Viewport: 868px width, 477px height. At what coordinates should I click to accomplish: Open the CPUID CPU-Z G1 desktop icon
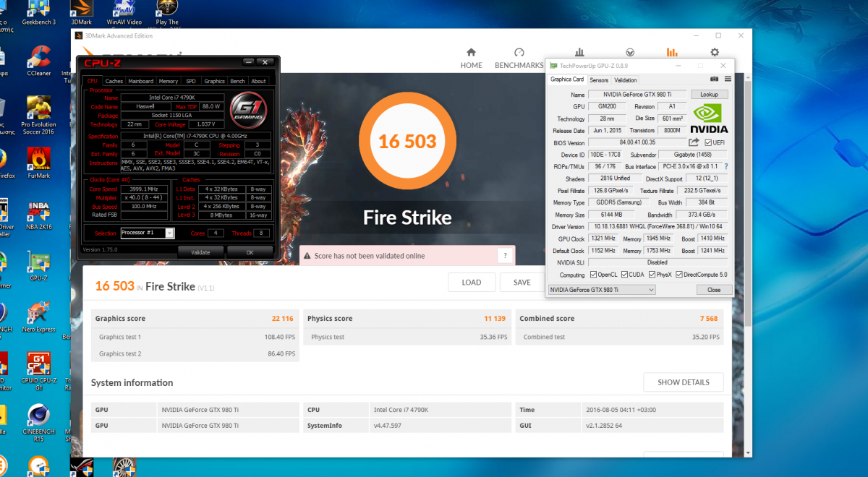coord(38,371)
